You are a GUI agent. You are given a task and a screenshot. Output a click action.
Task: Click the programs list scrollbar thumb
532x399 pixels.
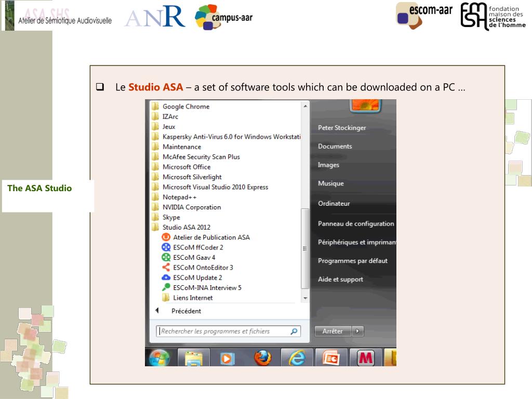[305, 249]
